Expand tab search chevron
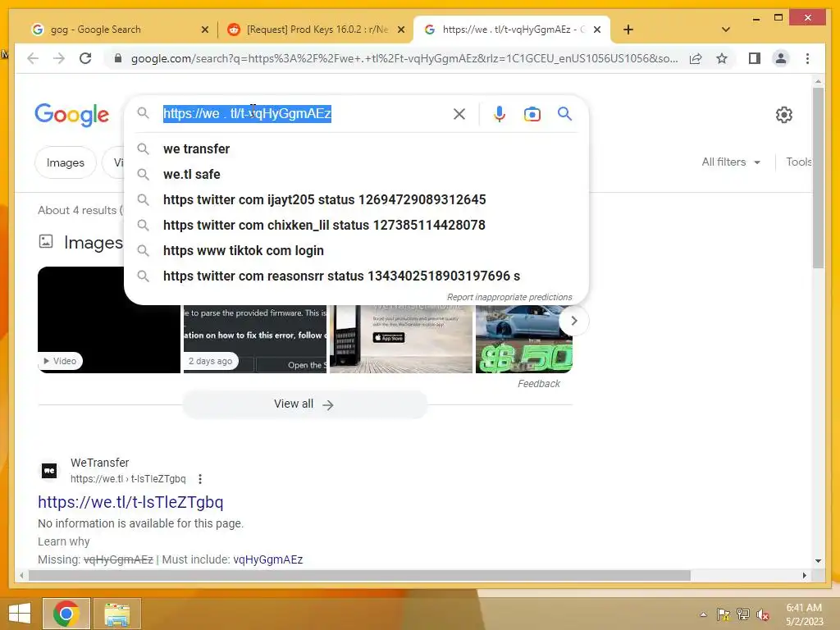Image resolution: width=840 pixels, height=630 pixels. coord(726,30)
